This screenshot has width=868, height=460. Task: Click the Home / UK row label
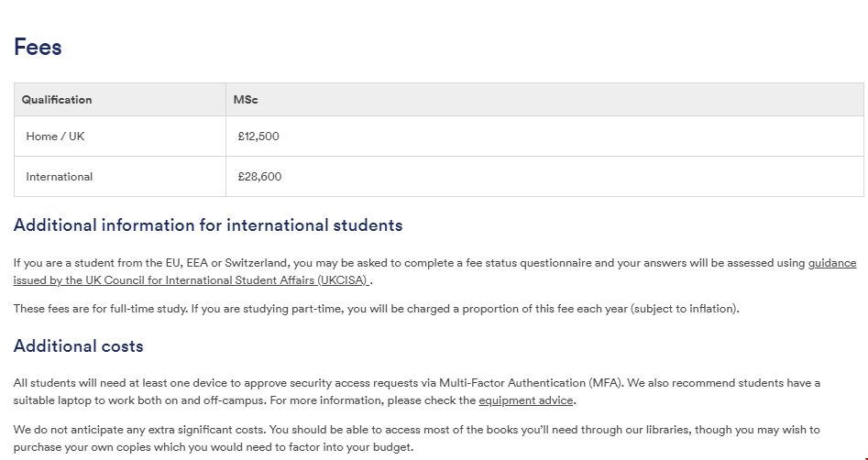pos(55,137)
